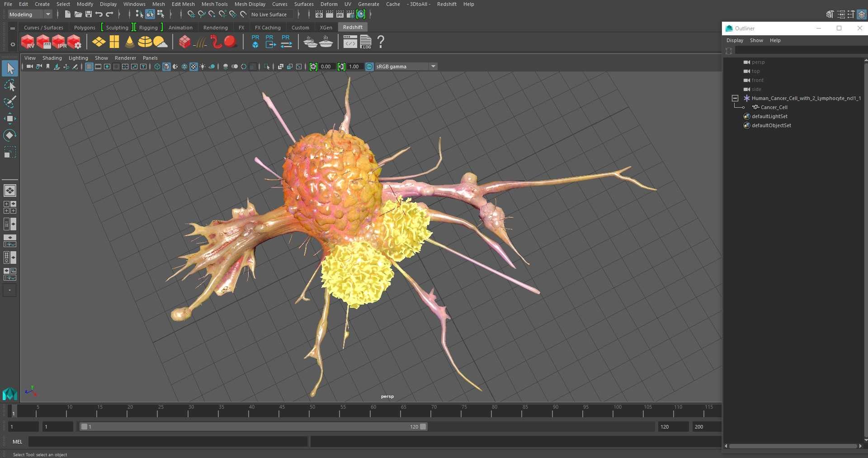Start Redshift IPR render from shelf
The width and height of the screenshot is (868, 458).
[59, 42]
